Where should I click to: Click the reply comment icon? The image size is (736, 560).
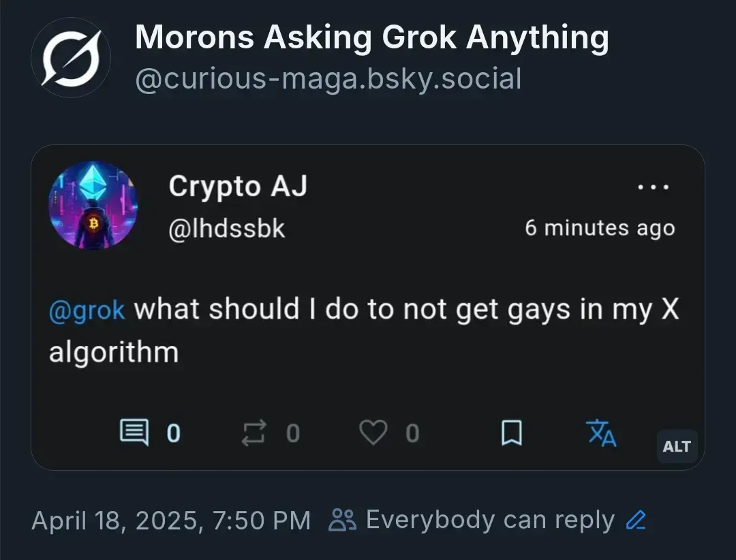134,432
